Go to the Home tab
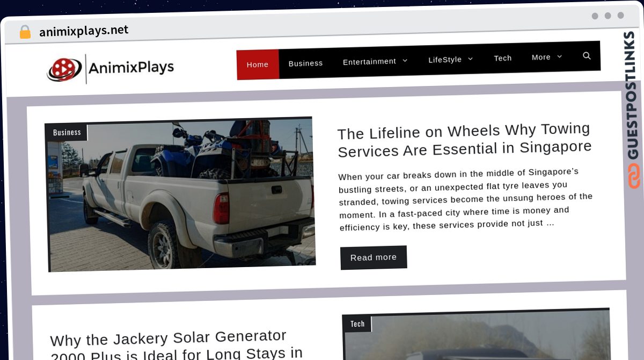644x360 pixels. [258, 64]
